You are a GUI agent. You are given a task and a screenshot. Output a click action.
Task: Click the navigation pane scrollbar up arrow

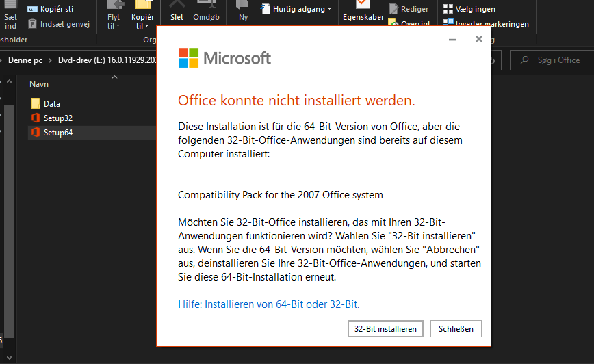pos(9,82)
